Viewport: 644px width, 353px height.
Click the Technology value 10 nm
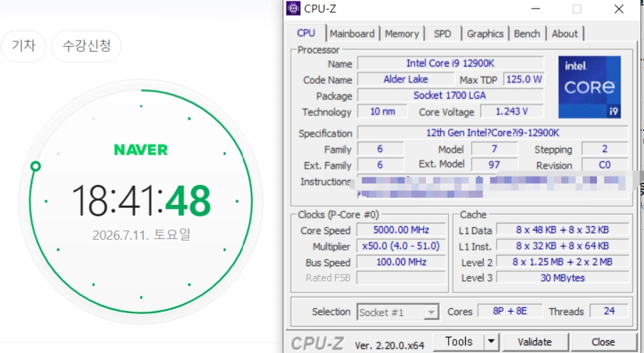(x=383, y=111)
